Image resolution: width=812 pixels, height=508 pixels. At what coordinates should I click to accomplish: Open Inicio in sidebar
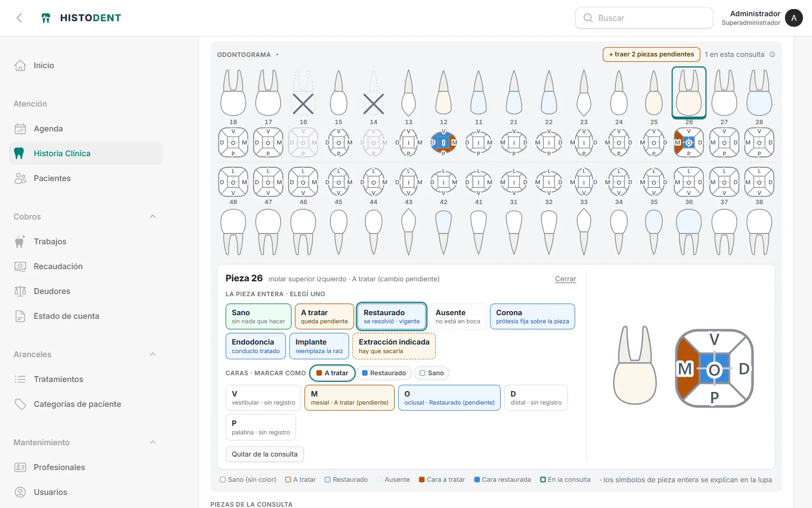tap(86, 65)
